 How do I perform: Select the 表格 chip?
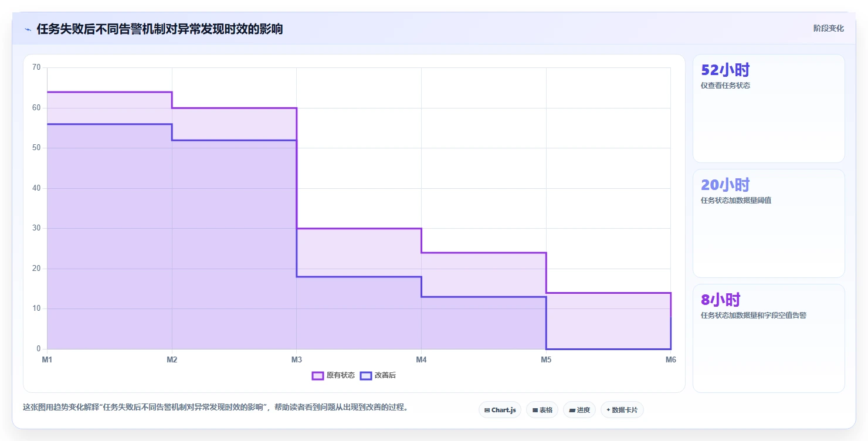[x=542, y=410]
